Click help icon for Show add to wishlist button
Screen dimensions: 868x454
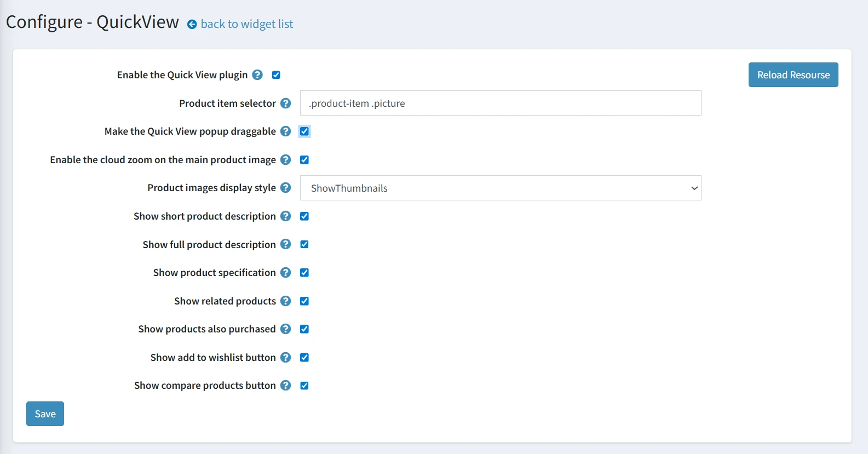285,357
